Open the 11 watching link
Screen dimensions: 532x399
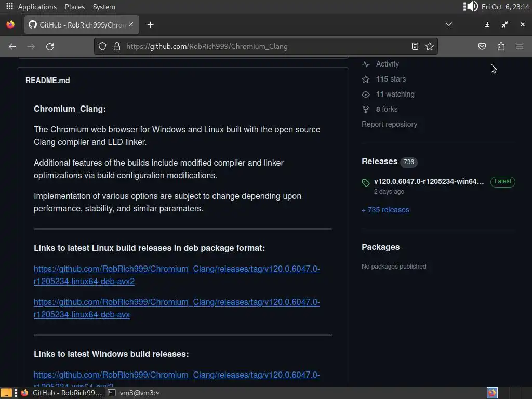tap(395, 94)
